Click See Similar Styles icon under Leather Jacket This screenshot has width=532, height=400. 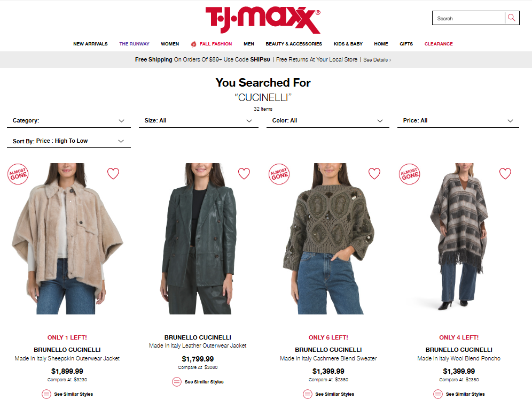[x=177, y=382]
